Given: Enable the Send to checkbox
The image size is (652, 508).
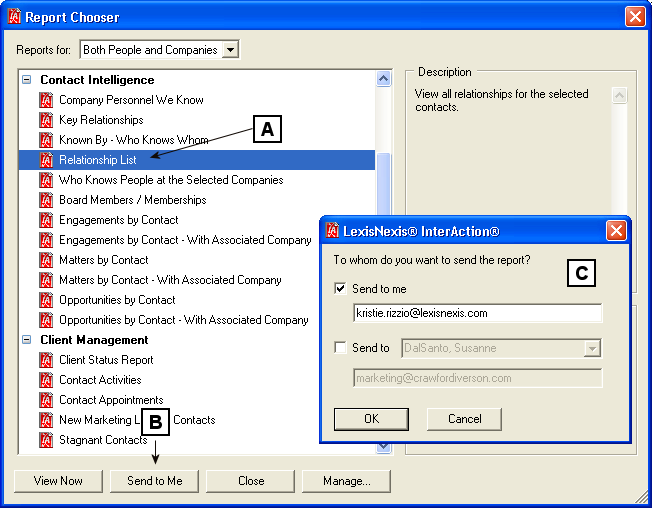Looking at the screenshot, I should tap(340, 347).
